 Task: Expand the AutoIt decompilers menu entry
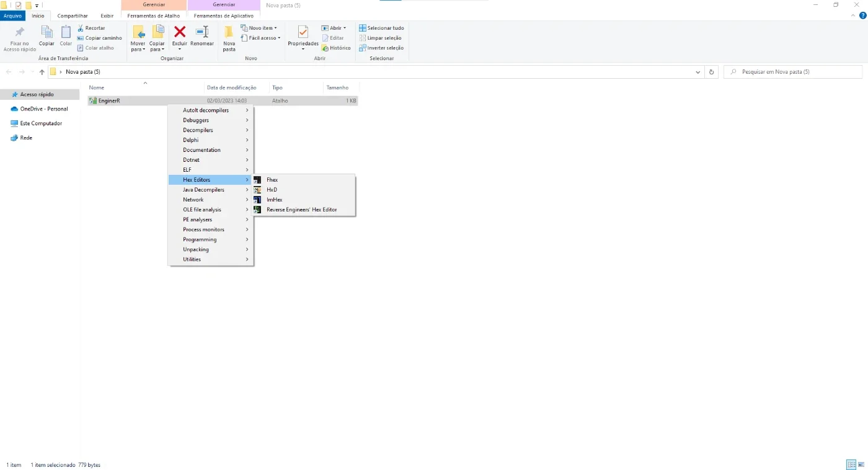pos(211,110)
